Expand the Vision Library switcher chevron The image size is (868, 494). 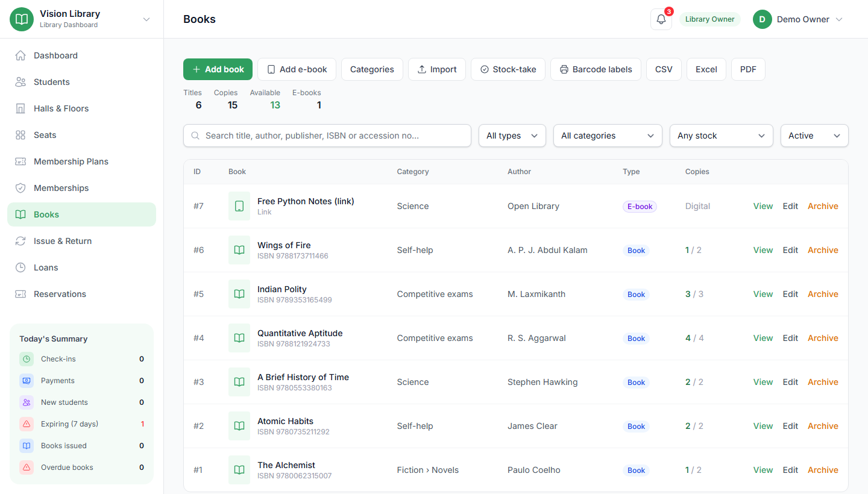click(x=146, y=19)
